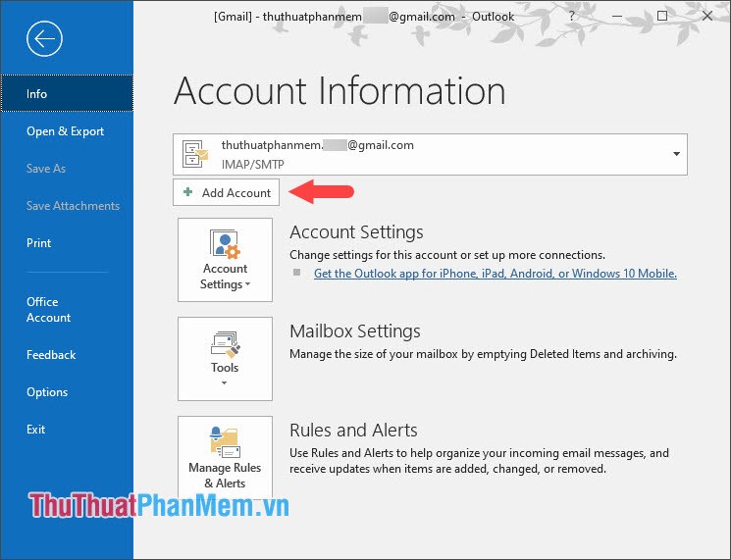Screen dimensions: 731x560
Task: Click the Account Settings heading text
Action: [x=356, y=232]
